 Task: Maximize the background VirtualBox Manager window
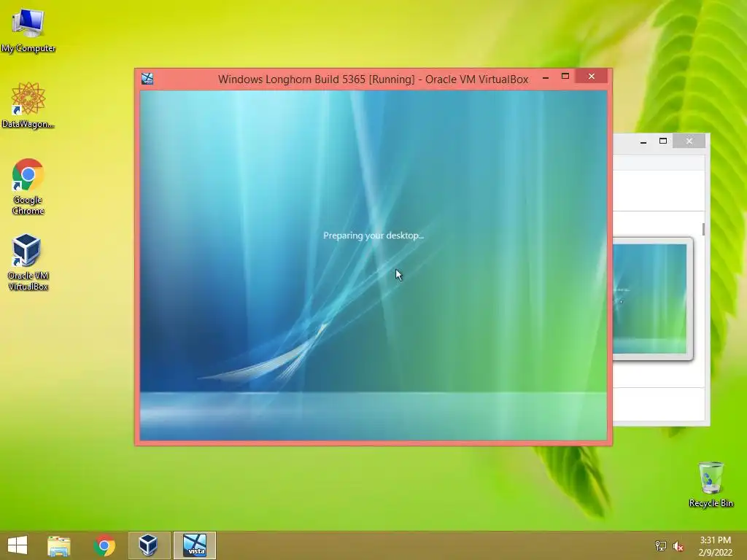pos(662,141)
